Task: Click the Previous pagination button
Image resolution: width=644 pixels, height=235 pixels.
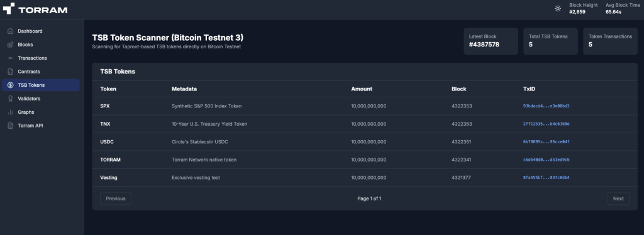Action: pyautogui.click(x=116, y=199)
